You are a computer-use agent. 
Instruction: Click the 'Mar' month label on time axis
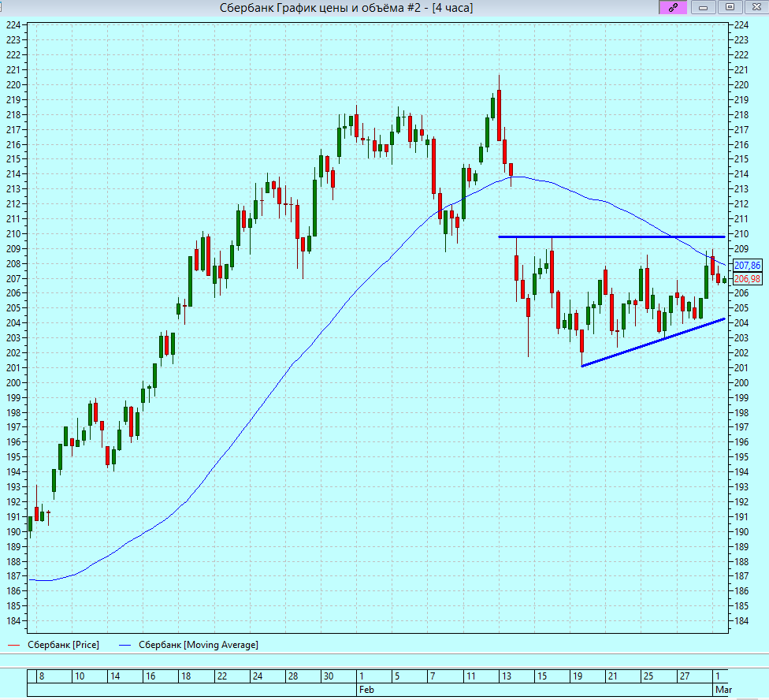pyautogui.click(x=723, y=690)
